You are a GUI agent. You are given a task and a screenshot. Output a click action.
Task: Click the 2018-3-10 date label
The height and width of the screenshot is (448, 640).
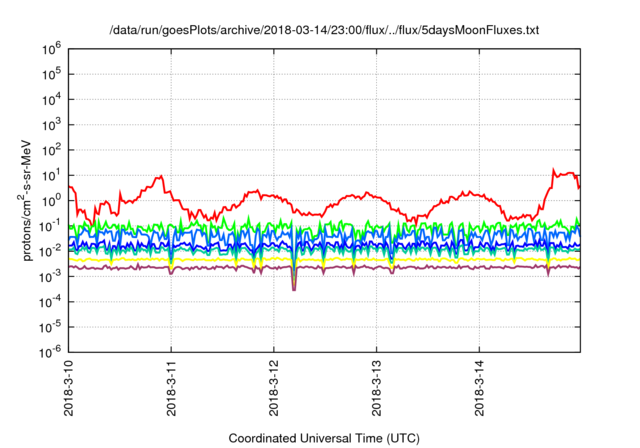[x=69, y=388]
